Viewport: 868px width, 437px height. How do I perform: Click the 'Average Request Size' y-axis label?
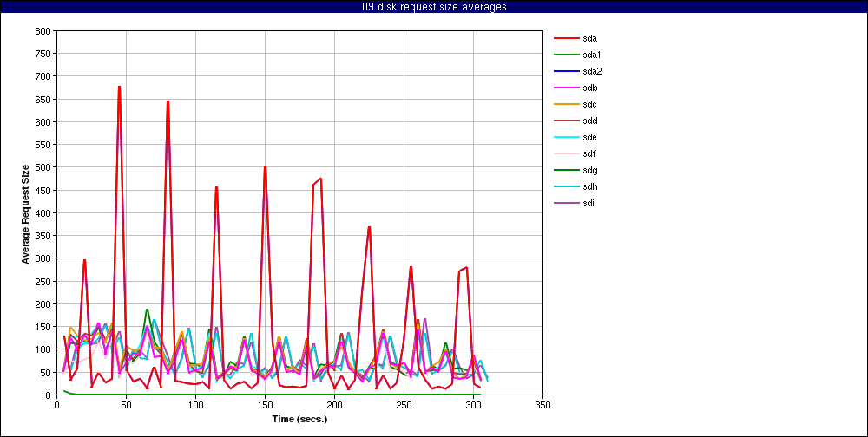click(x=25, y=213)
